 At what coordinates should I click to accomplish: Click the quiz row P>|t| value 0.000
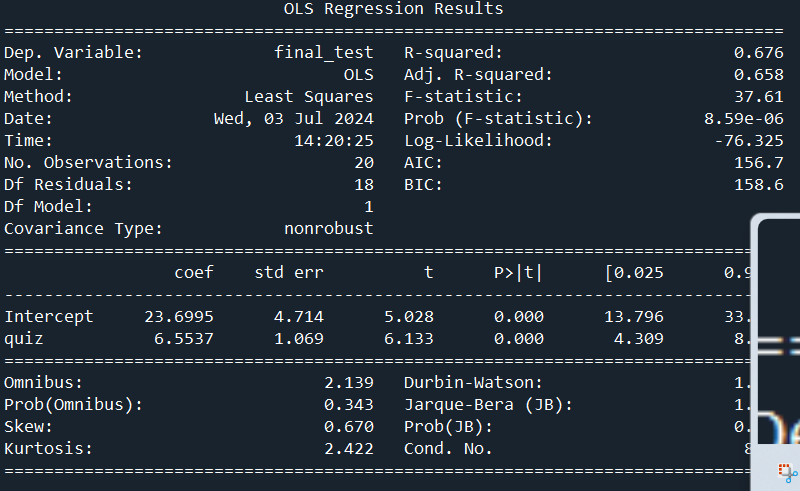click(x=519, y=338)
